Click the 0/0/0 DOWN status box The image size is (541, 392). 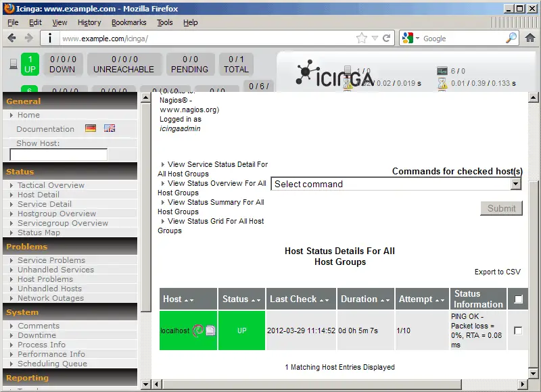pos(62,64)
